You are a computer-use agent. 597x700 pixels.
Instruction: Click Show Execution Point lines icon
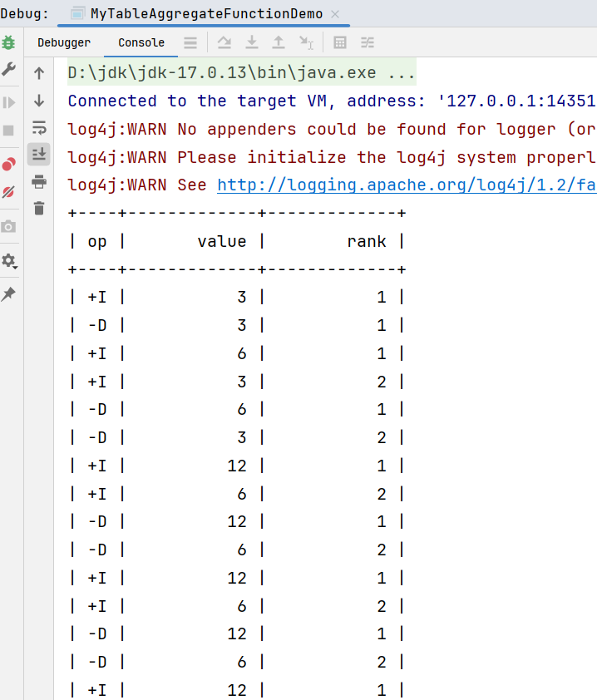[x=190, y=43]
